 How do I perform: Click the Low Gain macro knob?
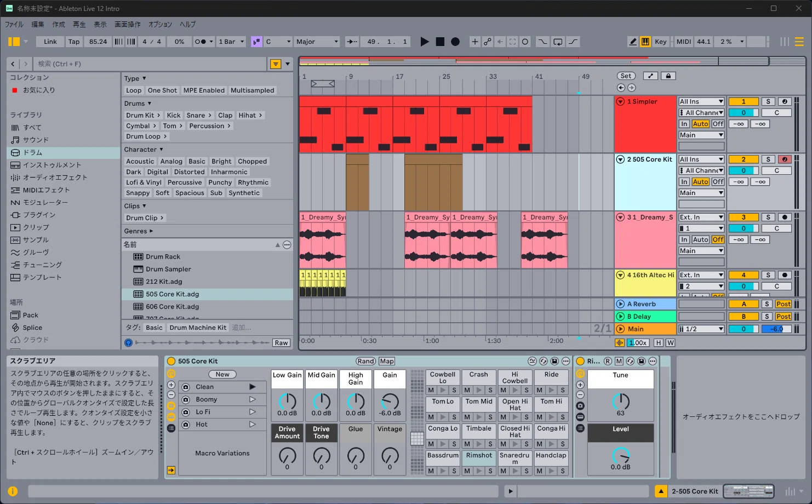[287, 401]
